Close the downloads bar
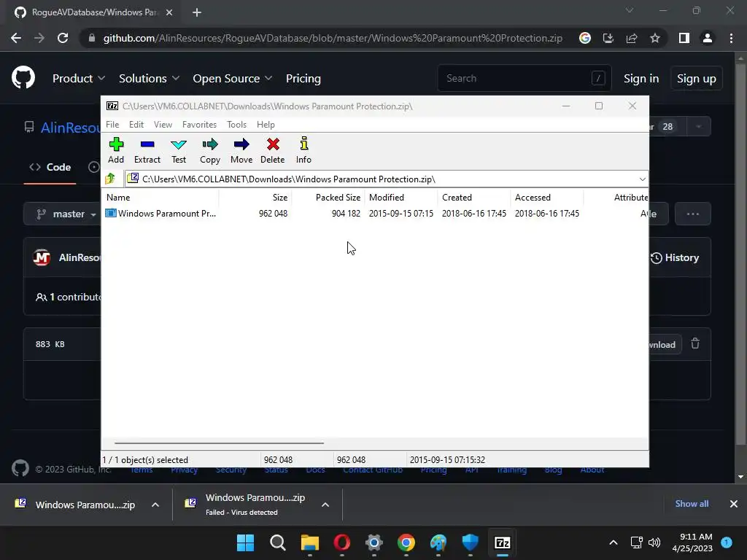This screenshot has height=560, width=747. [734, 504]
